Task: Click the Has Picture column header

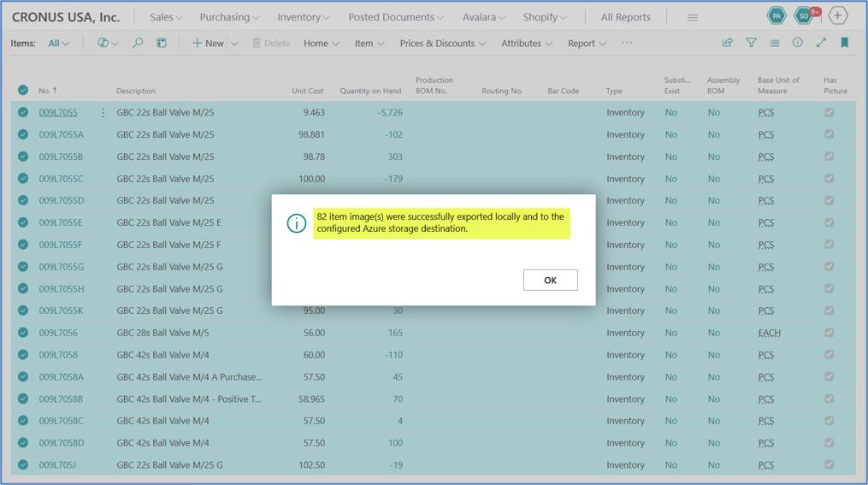Action: point(835,86)
